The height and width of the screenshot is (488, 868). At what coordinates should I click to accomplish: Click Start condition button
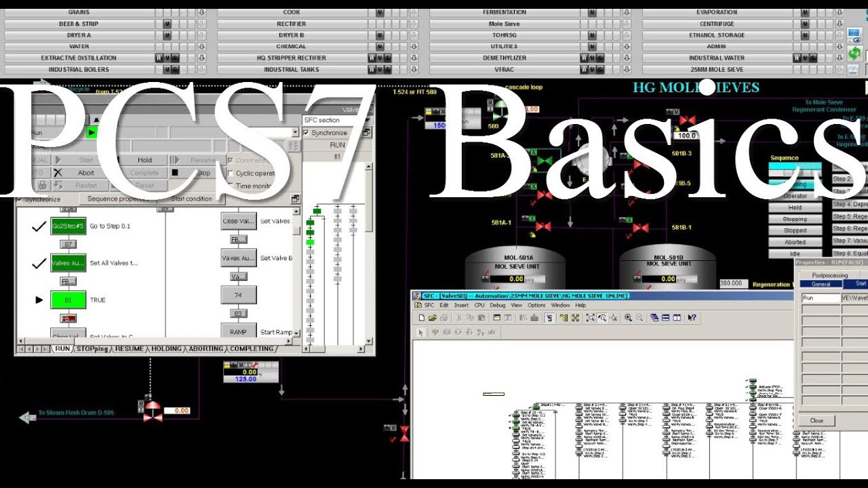click(x=191, y=199)
